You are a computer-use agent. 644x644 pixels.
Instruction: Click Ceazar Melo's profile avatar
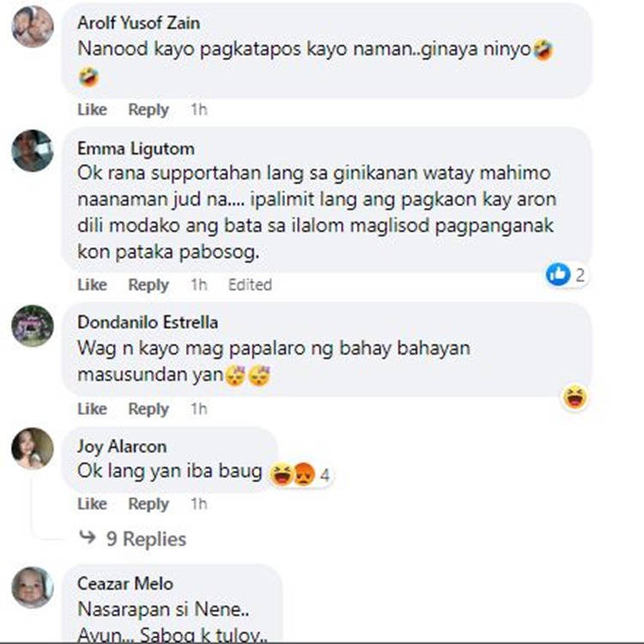coord(33,587)
